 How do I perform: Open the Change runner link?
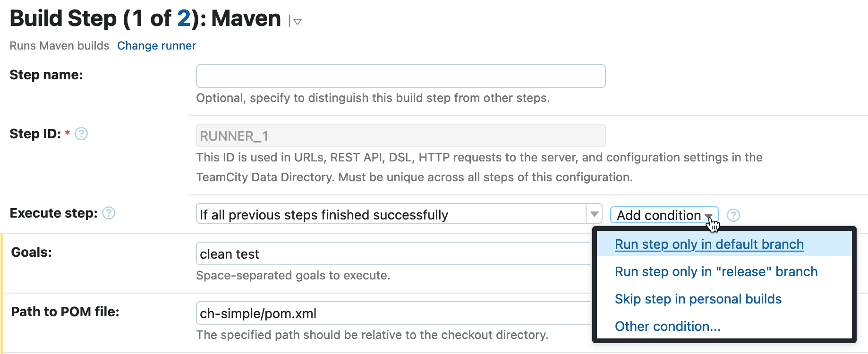(156, 45)
